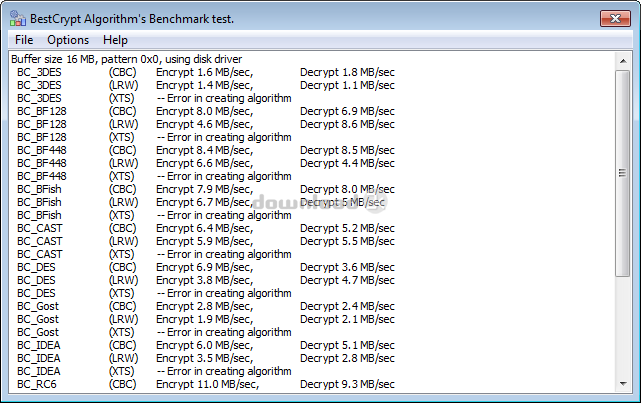The height and width of the screenshot is (403, 641).
Task: Select the BC_BF448 (LRW) row
Action: [206, 163]
